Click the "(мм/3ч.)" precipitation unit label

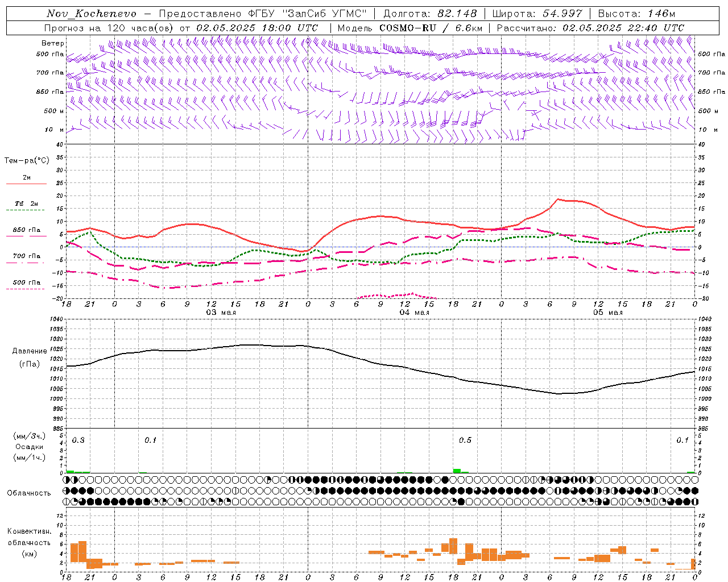point(30,436)
